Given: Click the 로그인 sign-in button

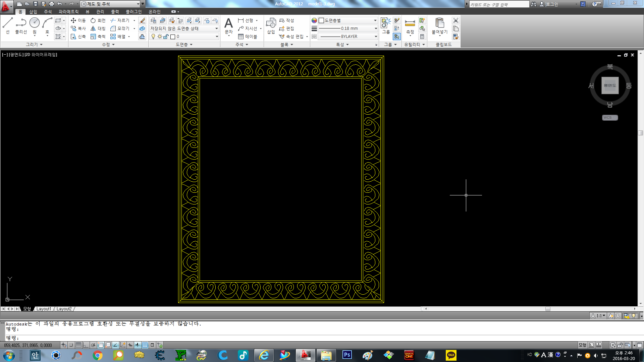Looking at the screenshot, I should coord(551,4).
